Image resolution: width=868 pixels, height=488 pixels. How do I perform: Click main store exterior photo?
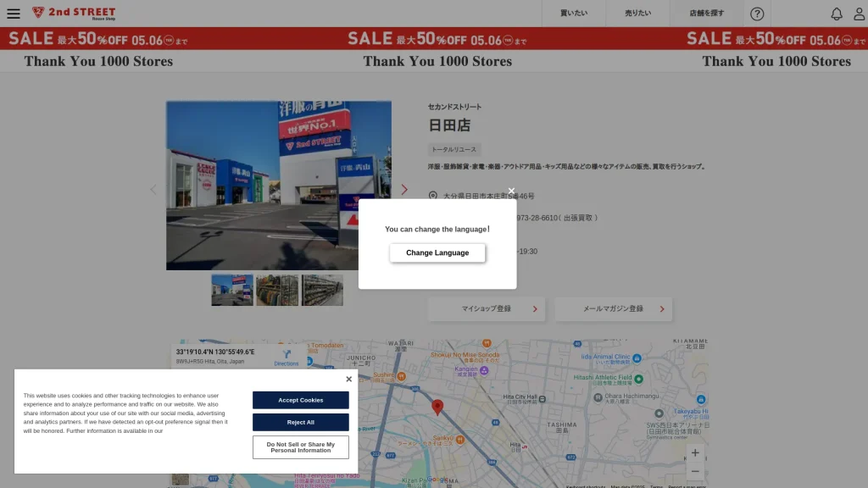(x=278, y=186)
